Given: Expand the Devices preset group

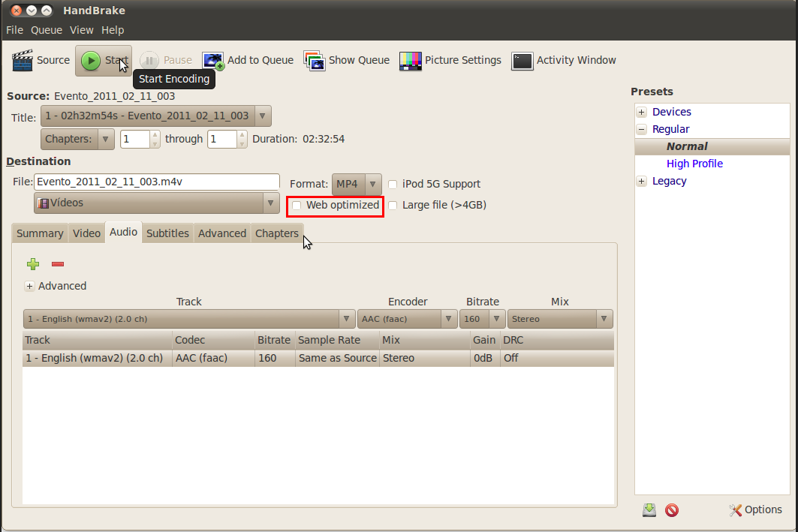Looking at the screenshot, I should click(x=642, y=112).
